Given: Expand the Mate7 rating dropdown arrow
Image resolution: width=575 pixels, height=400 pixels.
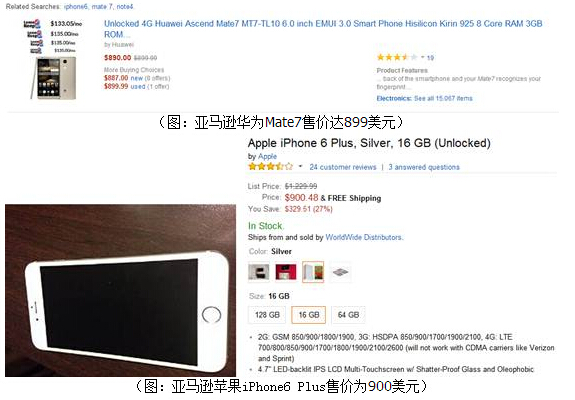Looking at the screenshot, I should (422, 57).
